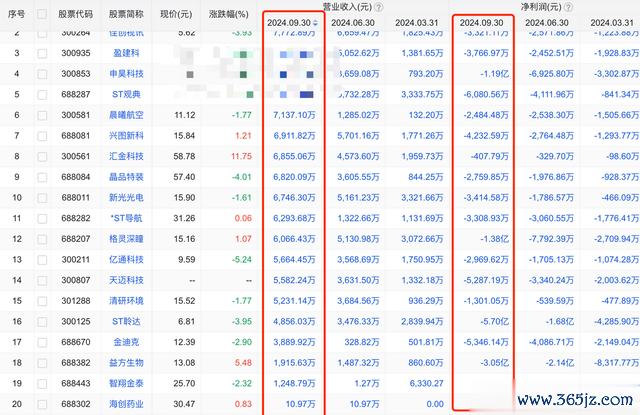Open stock link ST聆达

(x=126, y=322)
